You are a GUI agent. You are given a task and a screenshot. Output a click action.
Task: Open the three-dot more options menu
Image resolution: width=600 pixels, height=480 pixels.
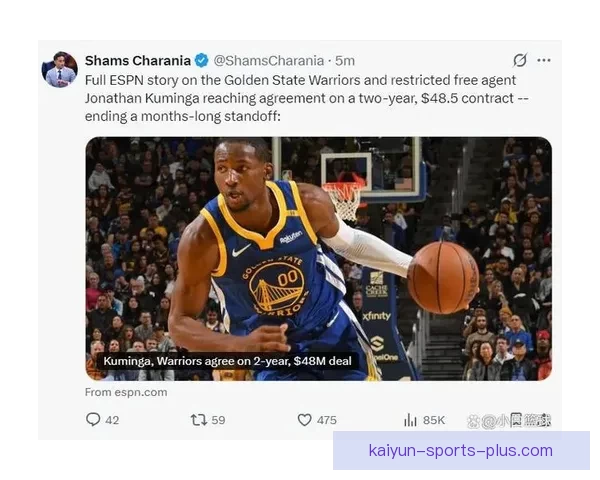(544, 60)
